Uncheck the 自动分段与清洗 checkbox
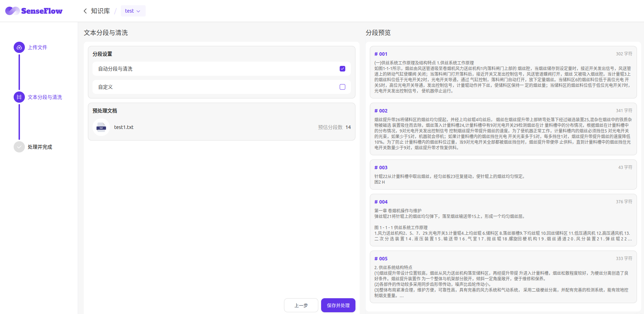 [x=342, y=69]
